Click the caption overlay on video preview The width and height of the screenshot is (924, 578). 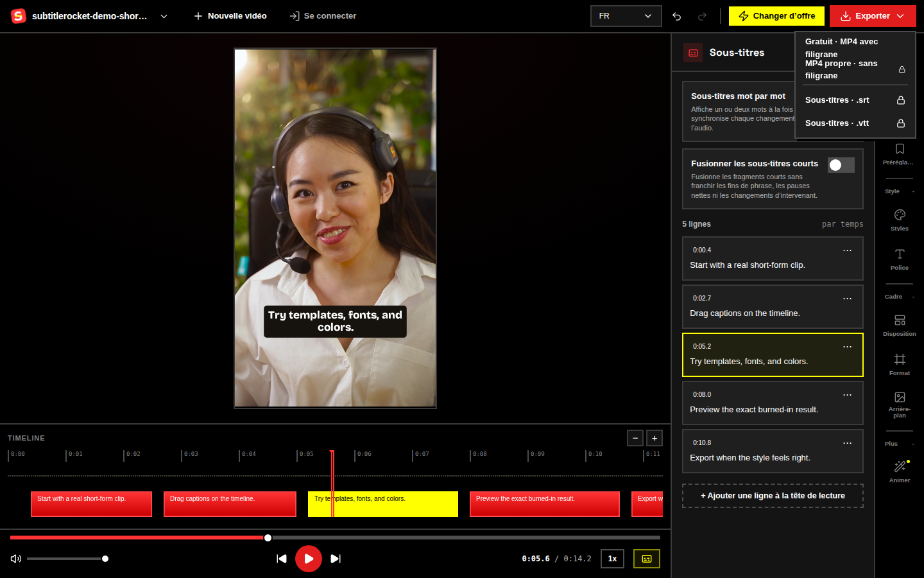click(x=335, y=321)
